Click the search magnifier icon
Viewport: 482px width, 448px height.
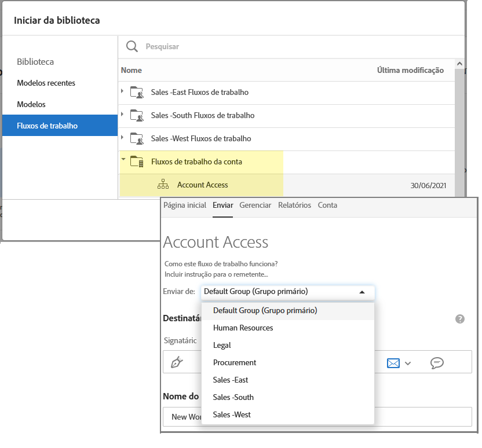tap(132, 46)
